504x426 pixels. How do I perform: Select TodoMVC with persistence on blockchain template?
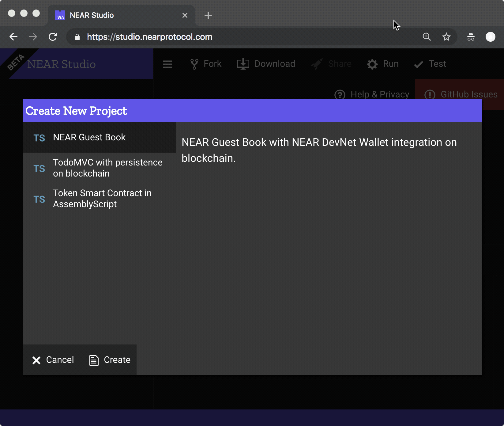[x=99, y=168]
